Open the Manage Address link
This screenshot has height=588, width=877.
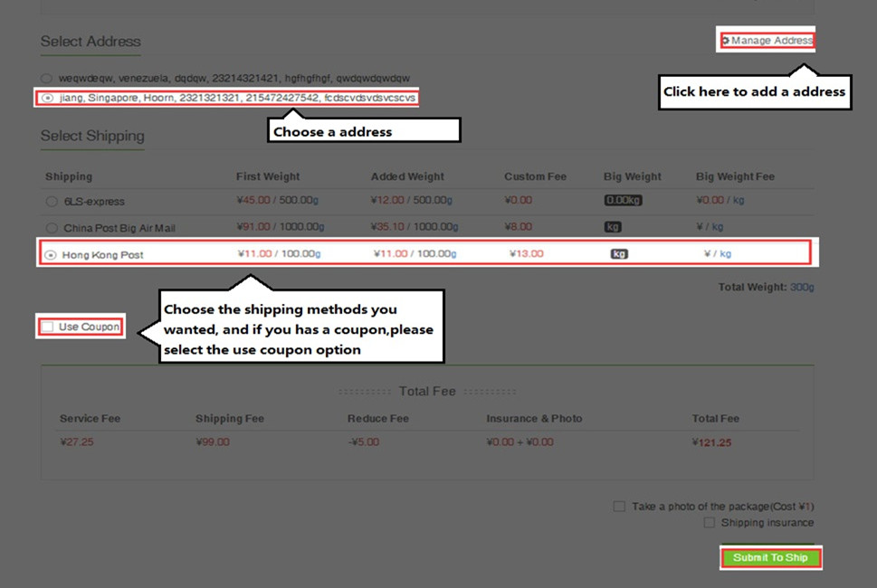click(771, 41)
